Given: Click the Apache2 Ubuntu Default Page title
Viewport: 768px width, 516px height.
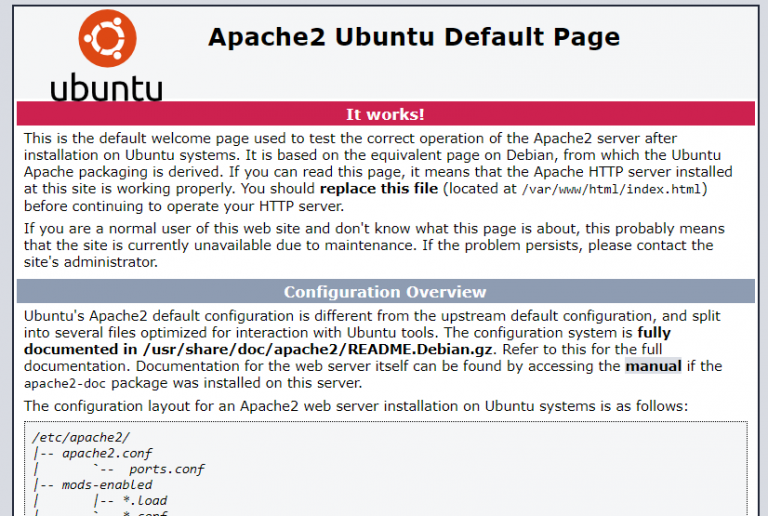Looking at the screenshot, I should [413, 38].
